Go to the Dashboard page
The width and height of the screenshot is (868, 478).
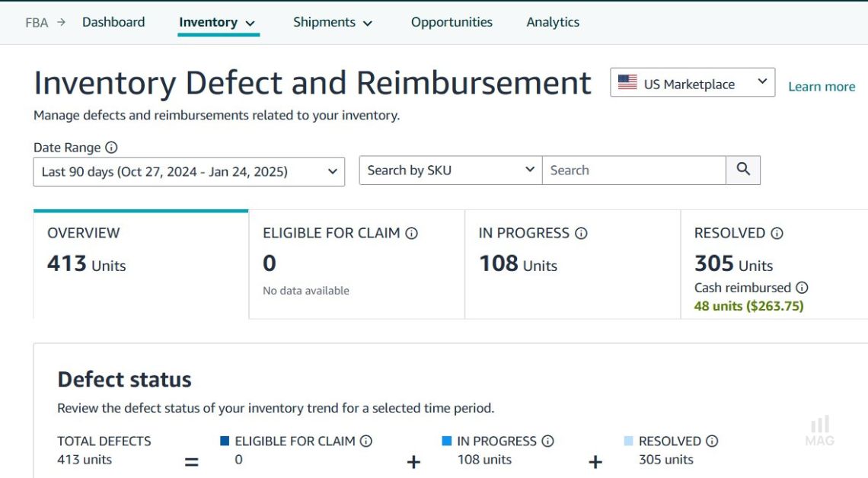point(113,22)
